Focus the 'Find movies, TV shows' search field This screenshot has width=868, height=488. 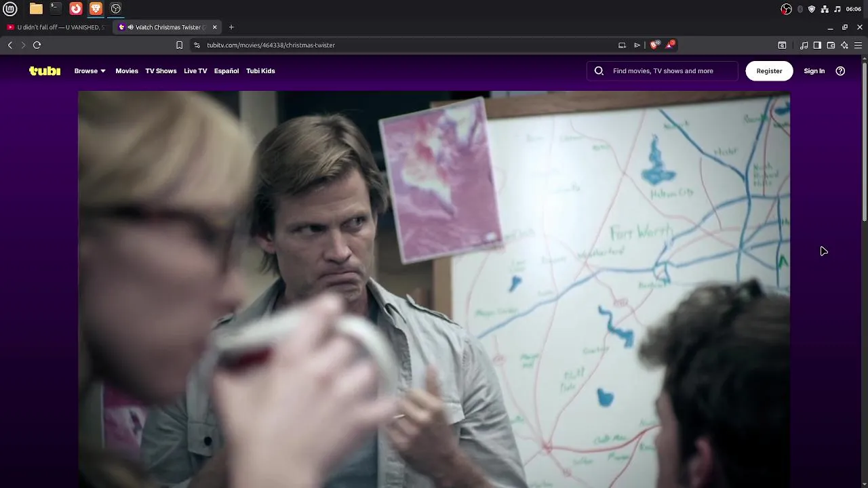coord(663,70)
